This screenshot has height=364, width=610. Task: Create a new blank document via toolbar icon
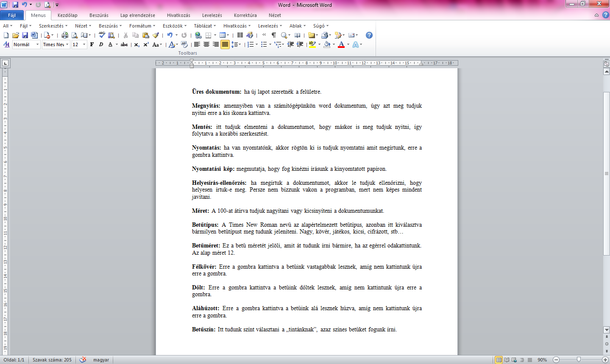click(6, 35)
